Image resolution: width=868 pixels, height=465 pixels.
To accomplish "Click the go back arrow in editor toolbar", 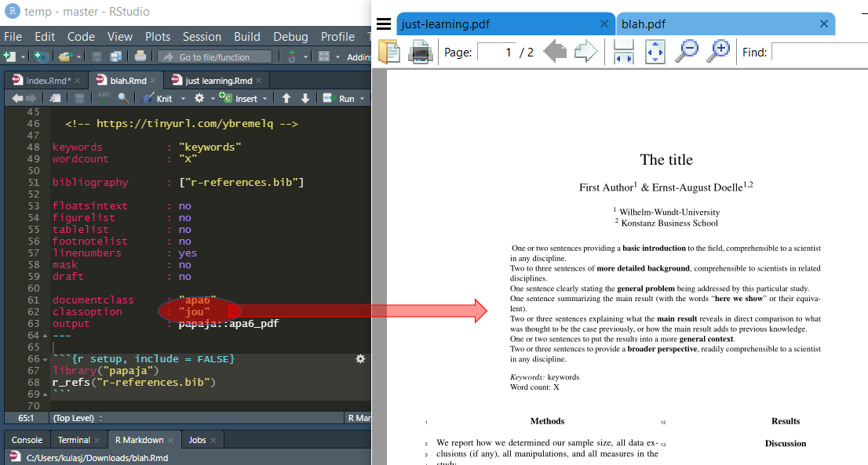I will [17, 99].
